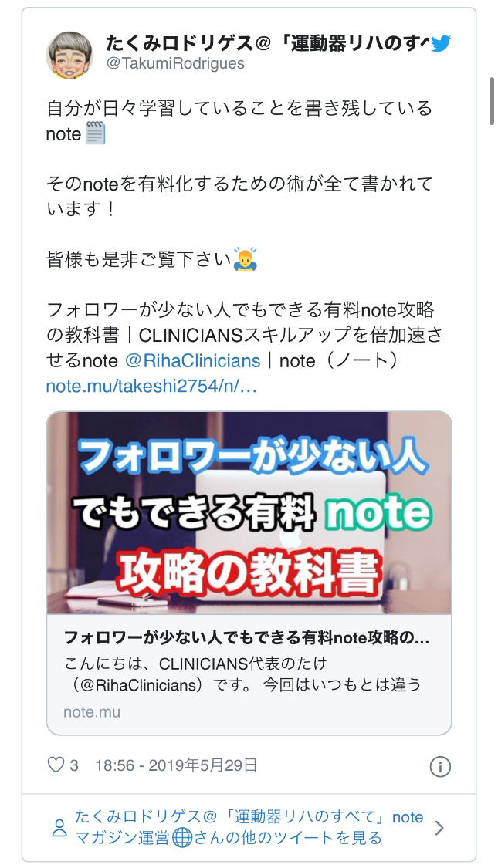Open the profile avatar of たくみロドリゲス
The image size is (498, 868).
tap(69, 55)
